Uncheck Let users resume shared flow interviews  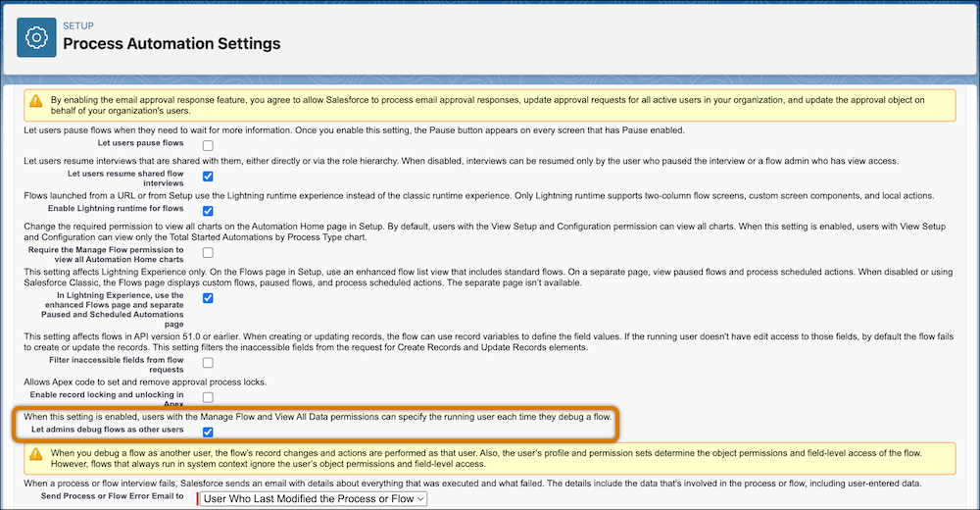[x=208, y=177]
